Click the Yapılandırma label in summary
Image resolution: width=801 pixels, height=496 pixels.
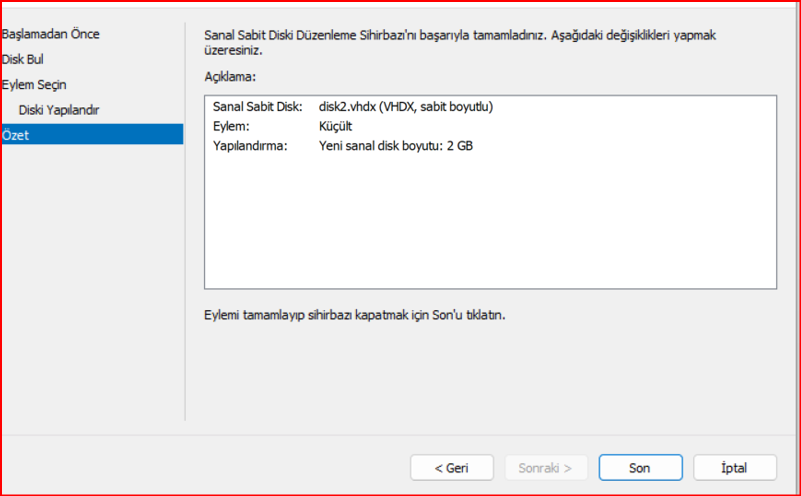click(249, 146)
